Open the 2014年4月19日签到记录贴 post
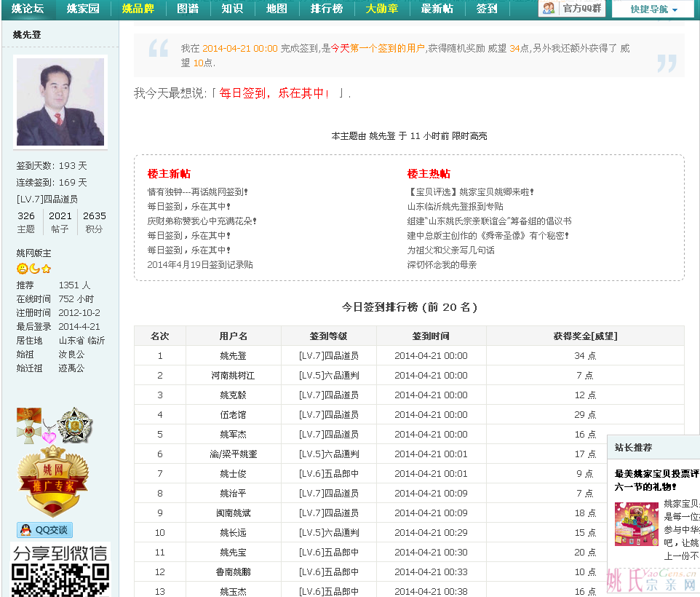 (200, 265)
